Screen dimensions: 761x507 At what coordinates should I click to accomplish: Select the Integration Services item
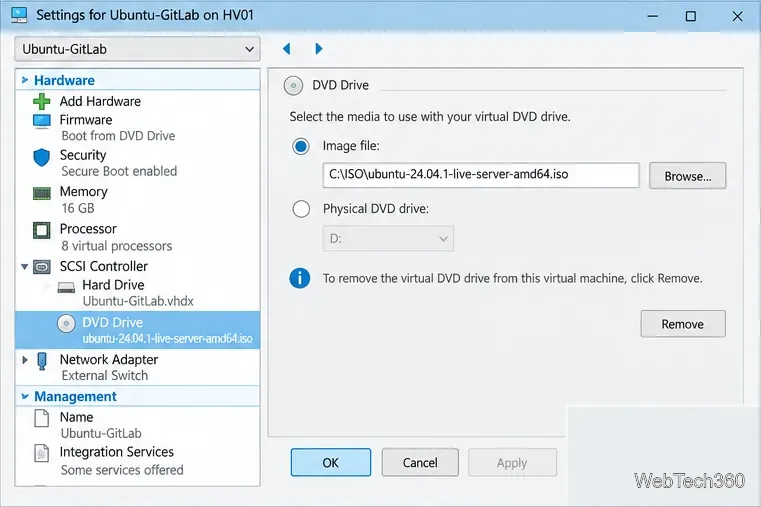(x=116, y=452)
